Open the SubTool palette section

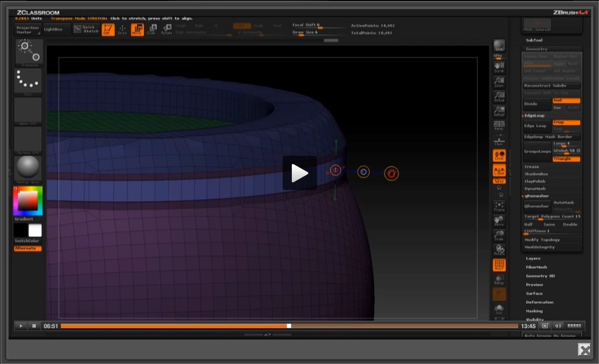(x=534, y=40)
